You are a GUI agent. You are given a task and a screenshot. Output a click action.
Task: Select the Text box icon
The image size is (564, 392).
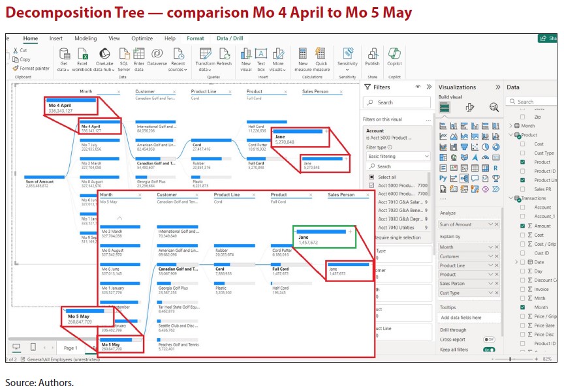(x=260, y=54)
